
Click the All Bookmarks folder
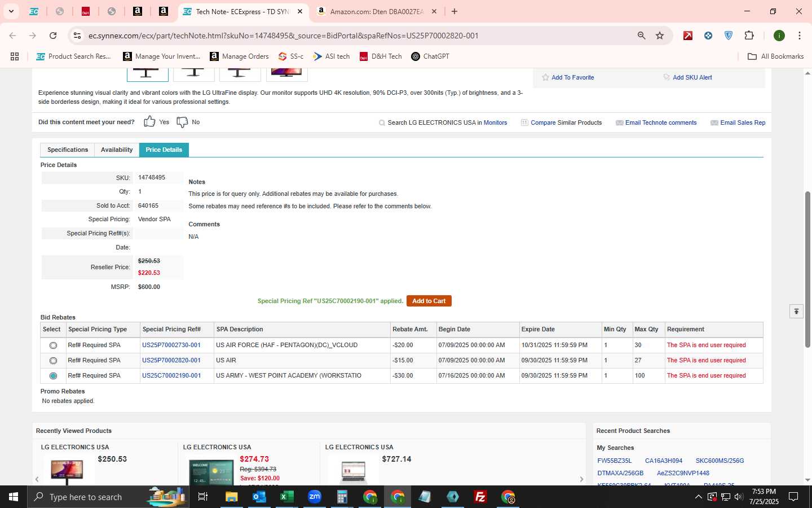tap(775, 56)
